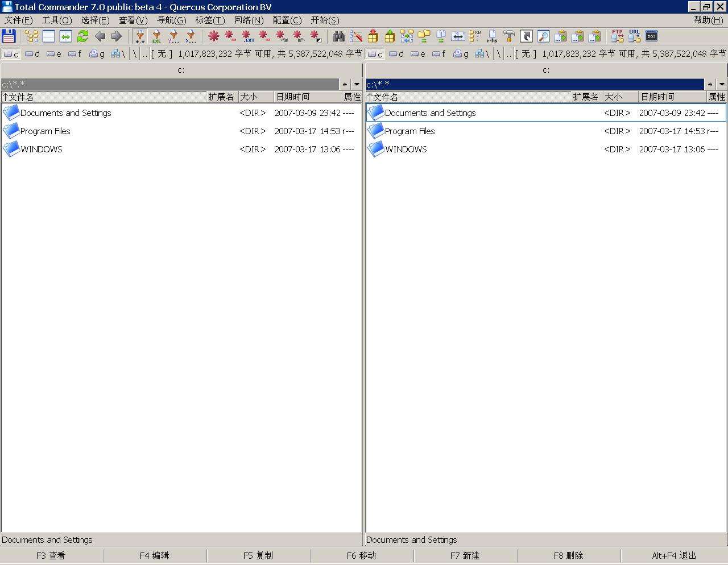Toggle the EXE programs filter
The width and height of the screenshot is (728, 565).
[156, 36]
